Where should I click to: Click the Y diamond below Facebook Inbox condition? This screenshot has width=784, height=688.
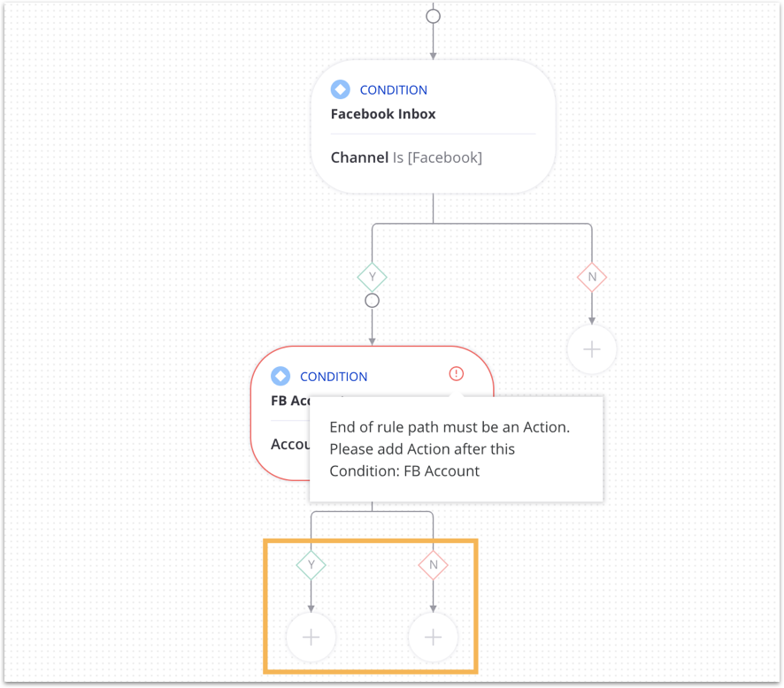click(x=372, y=277)
